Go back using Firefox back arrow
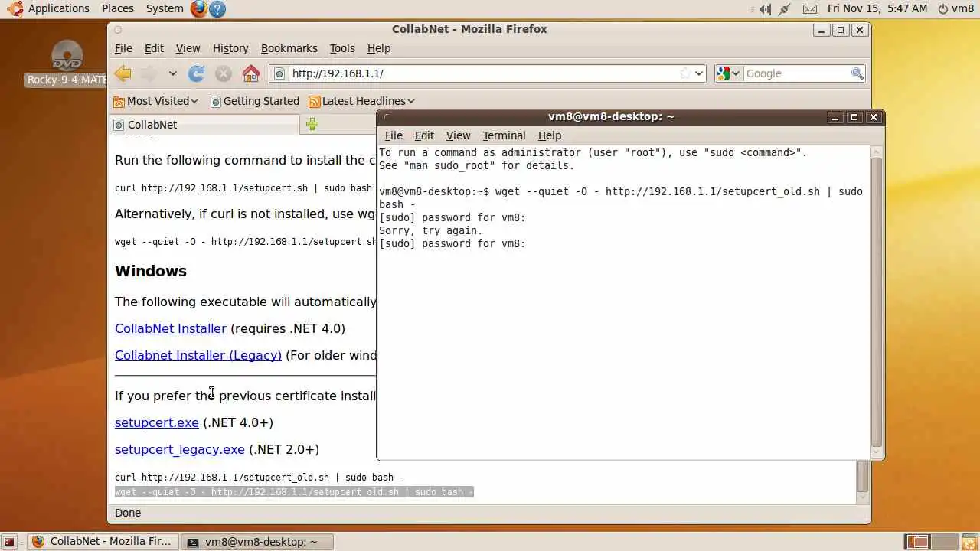This screenshot has width=980, height=551. point(122,73)
